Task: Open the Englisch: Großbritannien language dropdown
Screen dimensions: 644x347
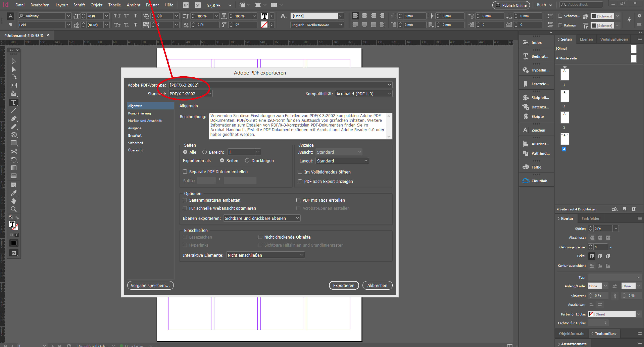Action: 317,25
